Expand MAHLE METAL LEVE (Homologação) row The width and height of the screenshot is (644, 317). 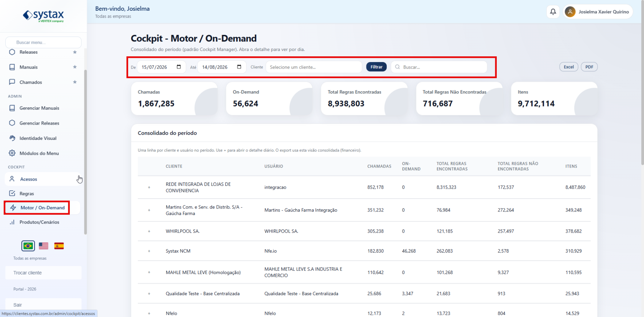149,273
